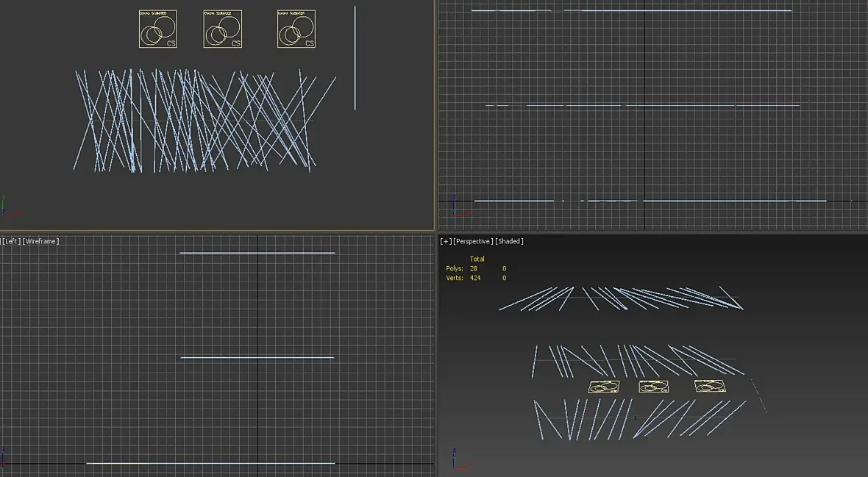Viewport: 868px width, 477px height.
Task: Open the [Left] viewport view menu
Action: point(10,241)
